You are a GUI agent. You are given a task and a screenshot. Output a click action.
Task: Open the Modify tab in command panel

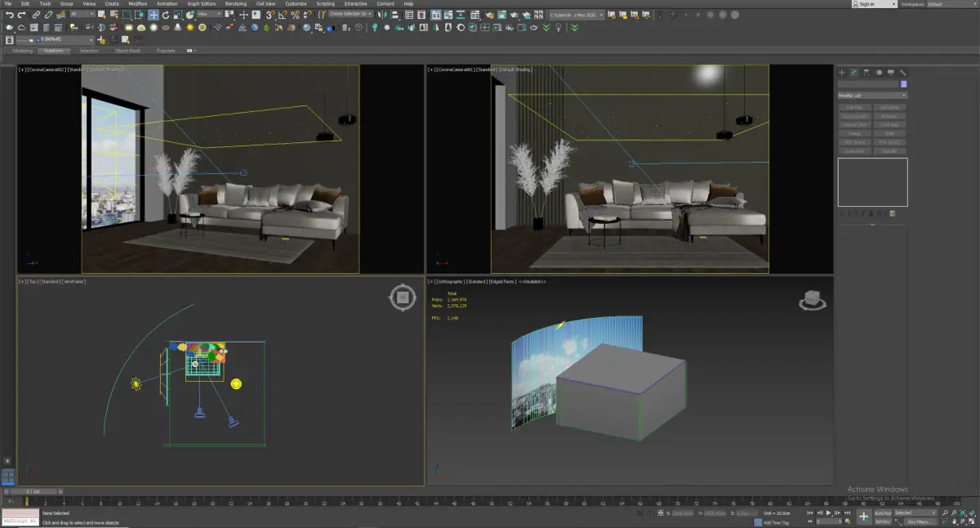click(853, 72)
